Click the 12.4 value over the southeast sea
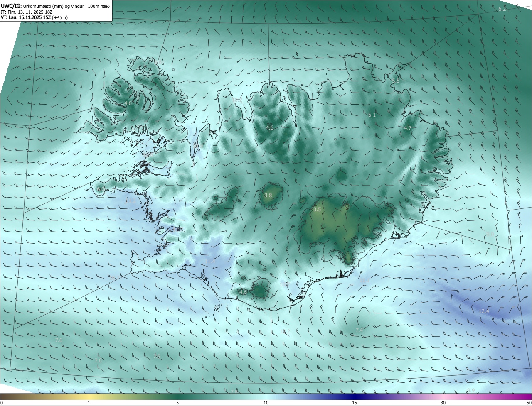 484,311
